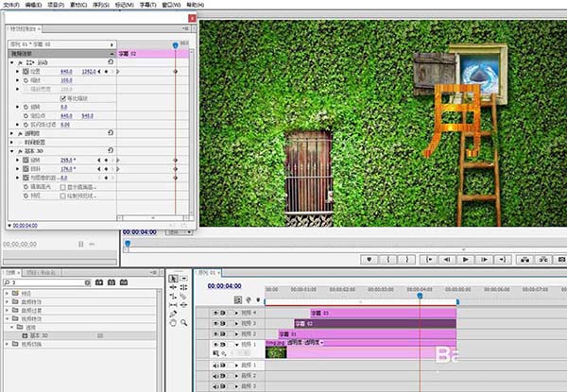Click the timeline playhead at 00:00:04:00
This screenshot has width=567, height=392.
coord(420,296)
